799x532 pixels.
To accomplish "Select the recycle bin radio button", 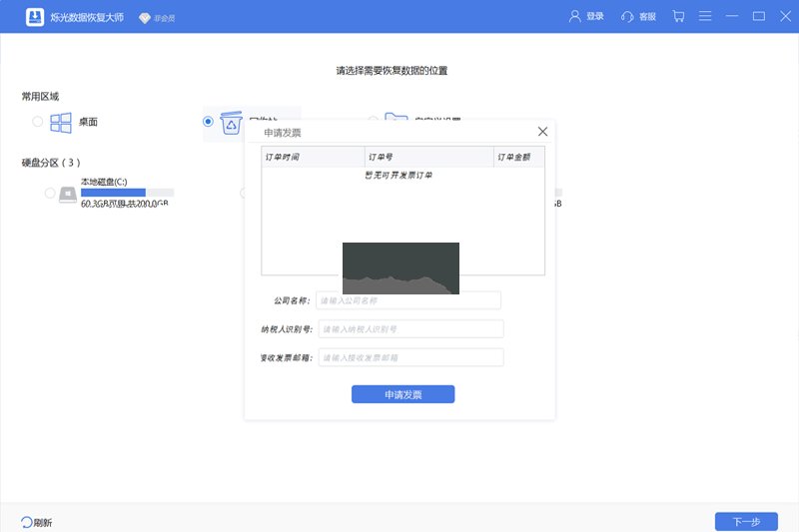I will click(x=208, y=122).
